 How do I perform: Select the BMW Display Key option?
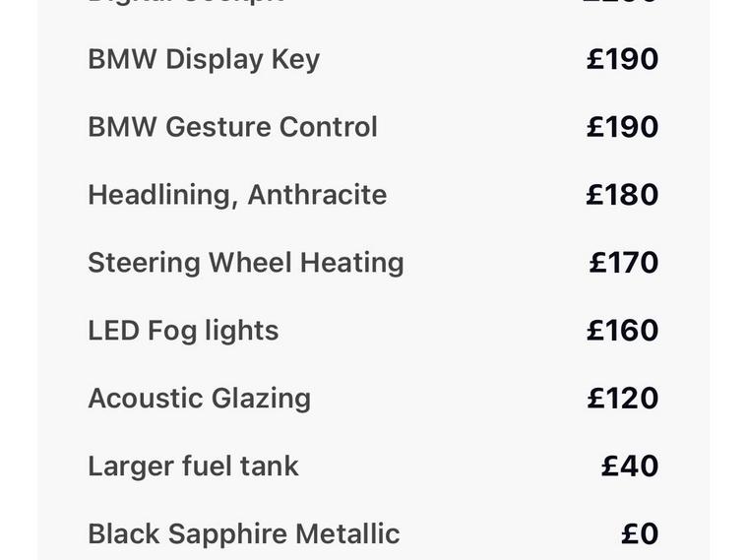point(204,59)
